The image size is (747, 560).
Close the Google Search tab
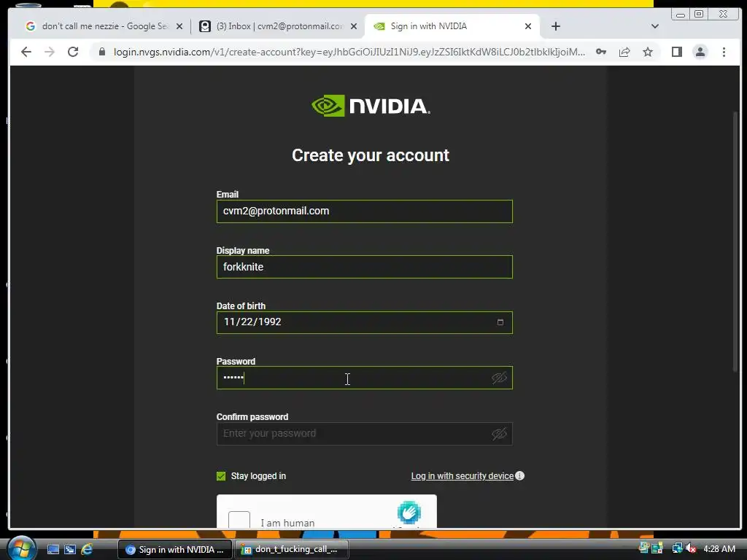(179, 26)
